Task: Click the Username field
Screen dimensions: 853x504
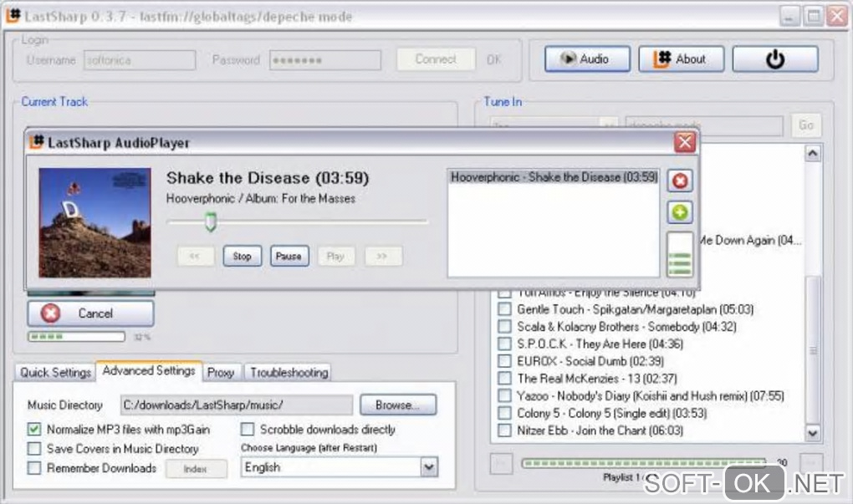Action: coord(140,60)
